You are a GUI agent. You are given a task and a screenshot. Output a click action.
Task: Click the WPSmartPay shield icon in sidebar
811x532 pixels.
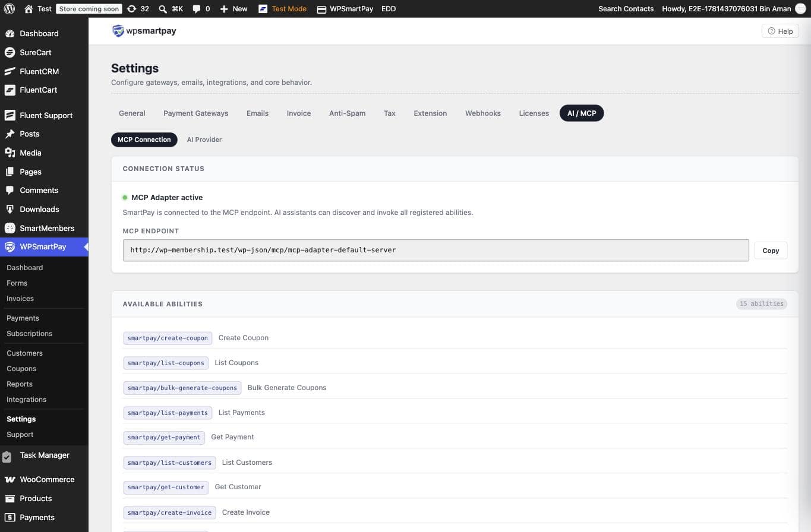pyautogui.click(x=10, y=246)
